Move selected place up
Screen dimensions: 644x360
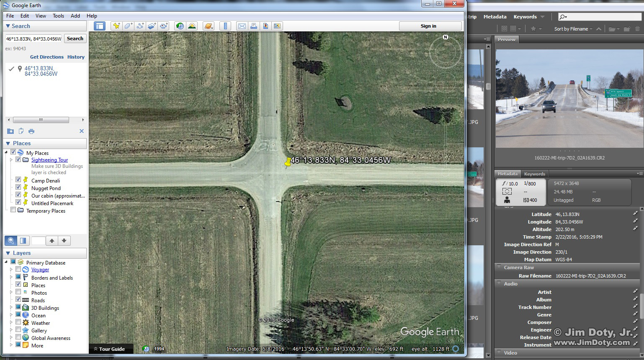pos(52,241)
